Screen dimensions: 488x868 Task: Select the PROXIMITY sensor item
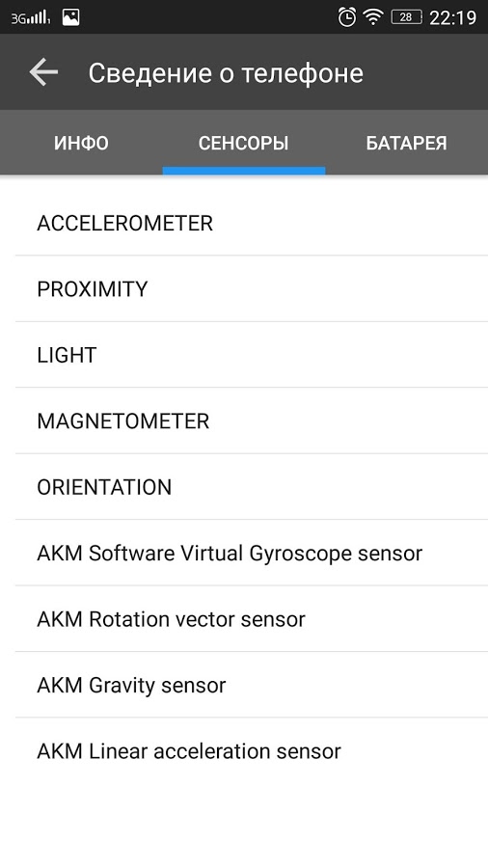click(244, 289)
